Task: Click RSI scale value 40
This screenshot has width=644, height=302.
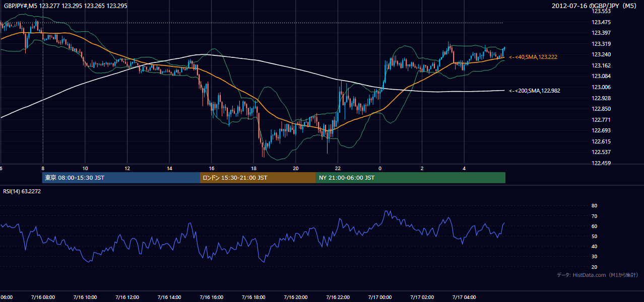Action: (594, 247)
